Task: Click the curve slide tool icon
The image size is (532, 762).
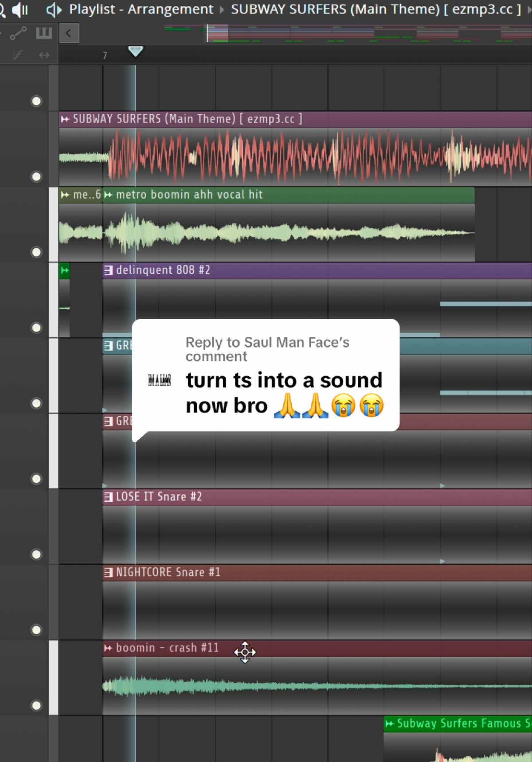Action: tap(18, 55)
